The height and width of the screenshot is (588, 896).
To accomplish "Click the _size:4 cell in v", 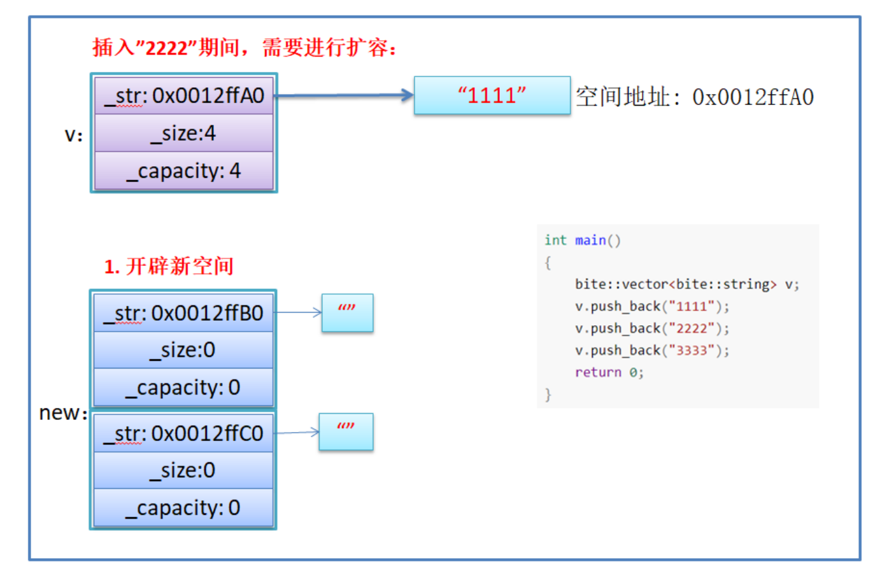I will [x=184, y=133].
